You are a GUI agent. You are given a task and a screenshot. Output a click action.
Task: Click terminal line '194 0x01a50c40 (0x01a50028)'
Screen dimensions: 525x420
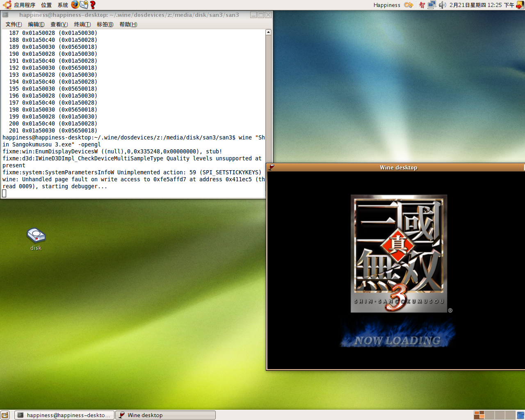pos(53,82)
